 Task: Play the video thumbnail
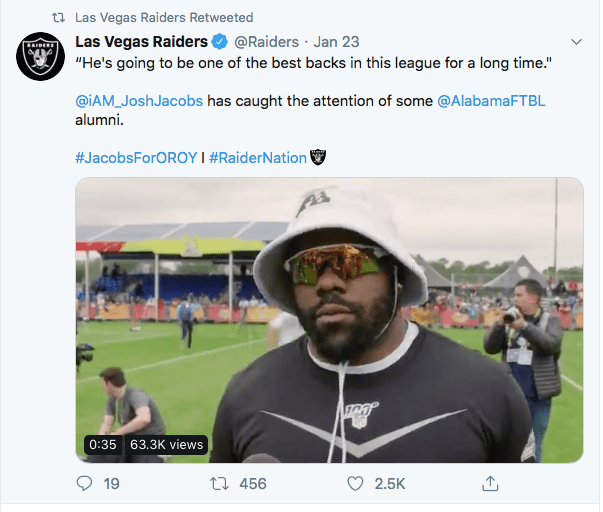[x=329, y=320]
